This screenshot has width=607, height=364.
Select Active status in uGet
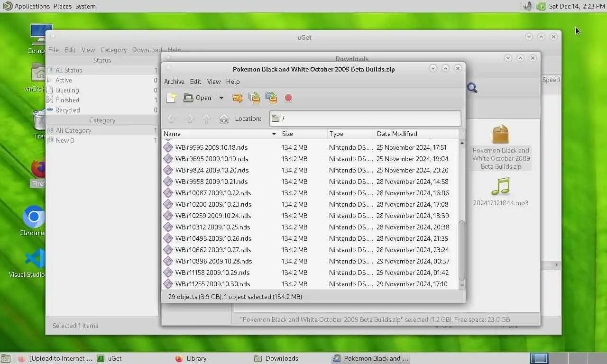[102, 80]
